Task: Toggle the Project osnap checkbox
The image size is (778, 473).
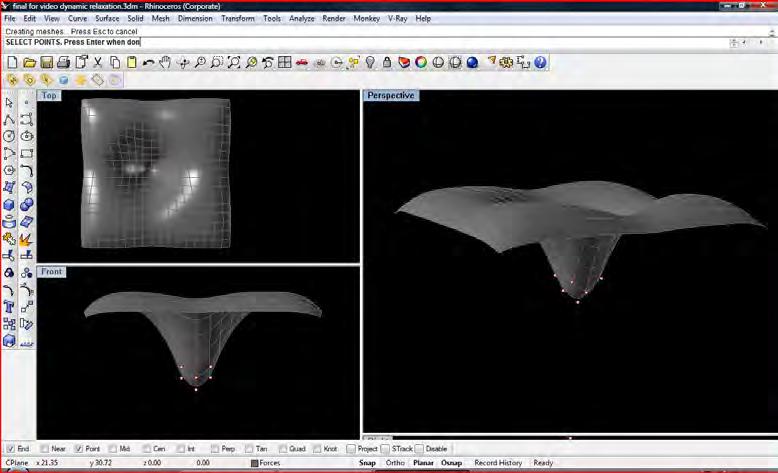Action: [x=350, y=449]
